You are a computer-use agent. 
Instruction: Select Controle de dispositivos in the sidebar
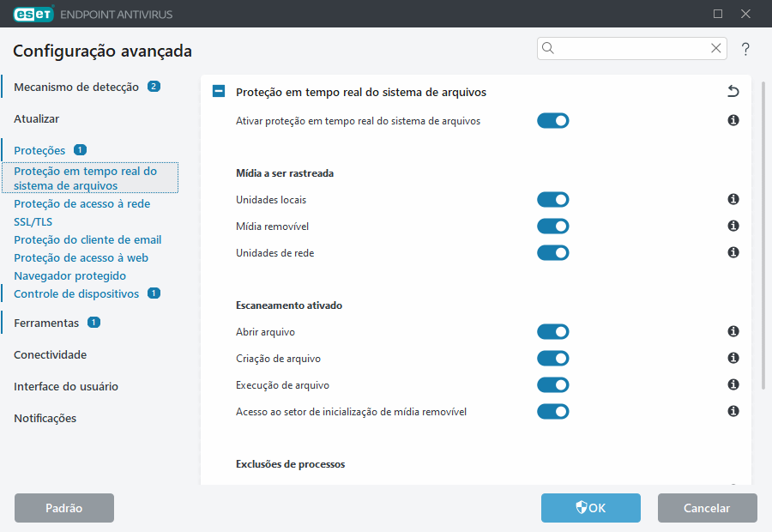click(77, 293)
